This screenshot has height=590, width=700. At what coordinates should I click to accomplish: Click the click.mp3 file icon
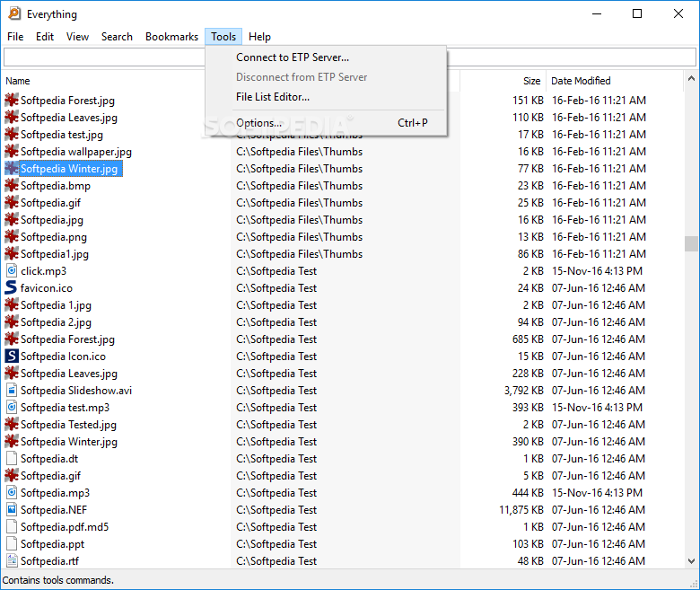pos(12,270)
